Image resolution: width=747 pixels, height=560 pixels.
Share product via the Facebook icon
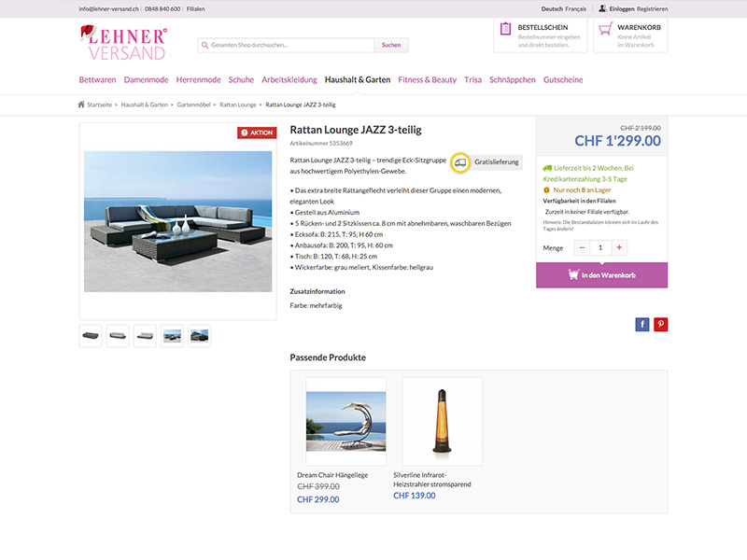[x=642, y=324]
